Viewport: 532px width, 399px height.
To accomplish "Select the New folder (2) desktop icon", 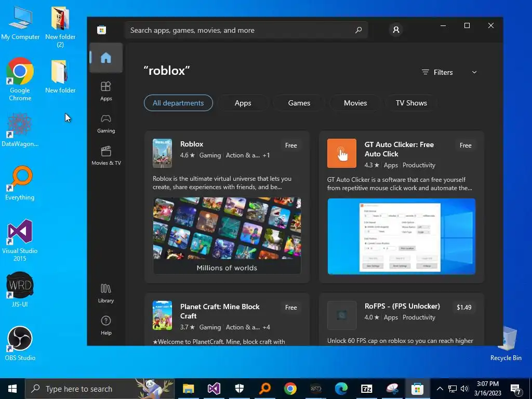I will (60, 27).
